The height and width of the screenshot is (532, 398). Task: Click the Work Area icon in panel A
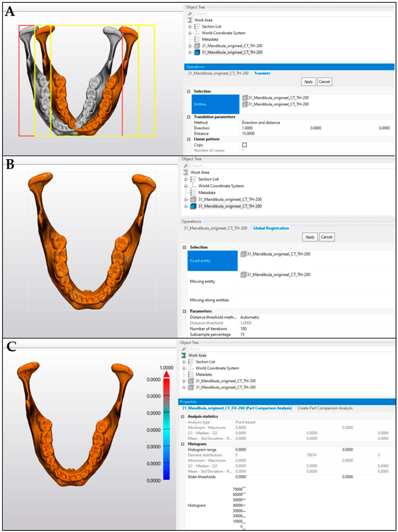[190, 20]
